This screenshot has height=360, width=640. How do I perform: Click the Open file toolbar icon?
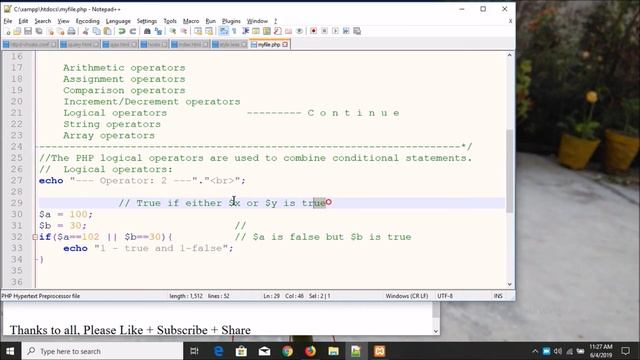point(17,31)
